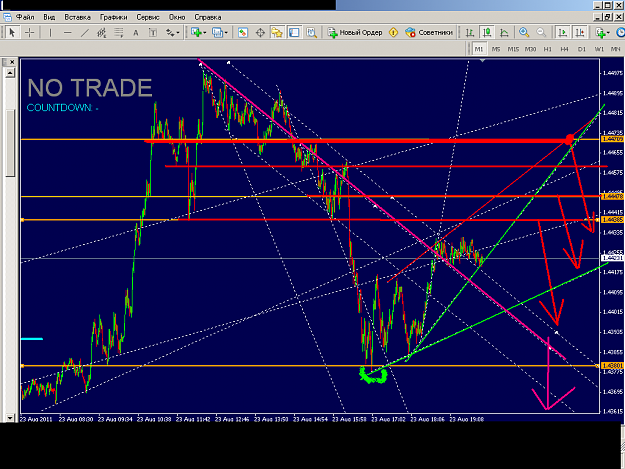Click the NO TRADE chart label
This screenshot has height=469, width=625.
pyautogui.click(x=90, y=88)
